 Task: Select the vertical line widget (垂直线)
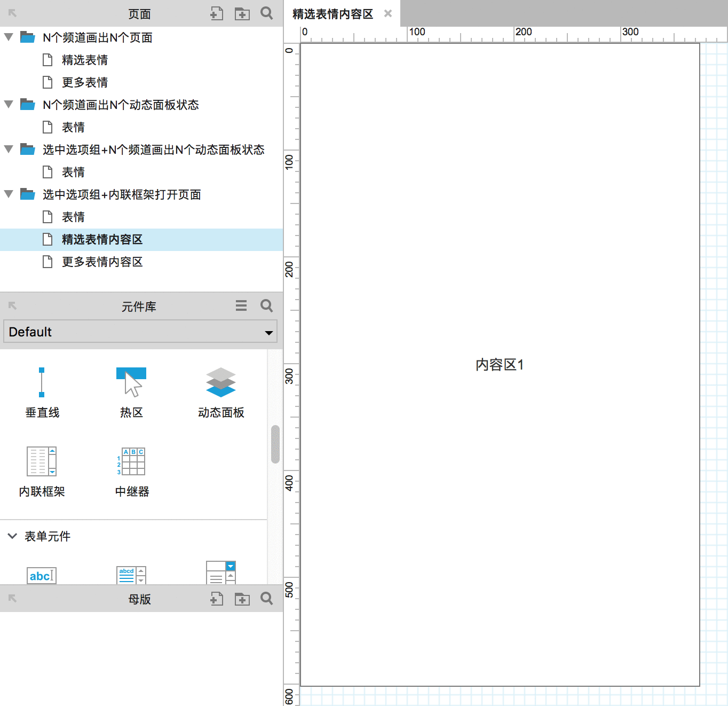click(42, 393)
